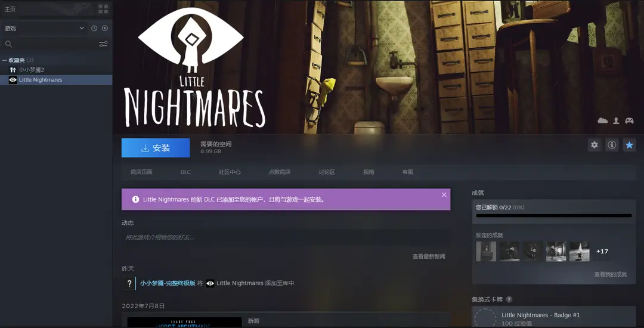
Task: Click the recent activity clock icon
Action: (x=94, y=28)
